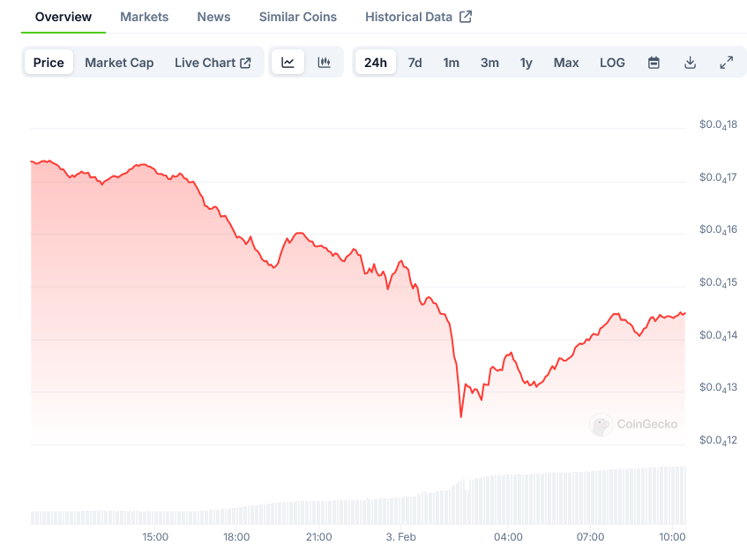The width and height of the screenshot is (747, 560).
Task: Toggle LOG scale on chart
Action: [612, 63]
